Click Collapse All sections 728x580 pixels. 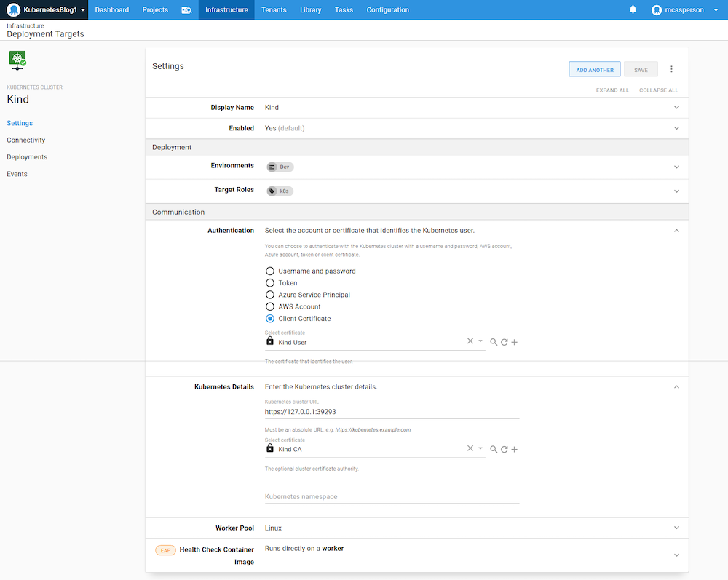[x=658, y=90]
